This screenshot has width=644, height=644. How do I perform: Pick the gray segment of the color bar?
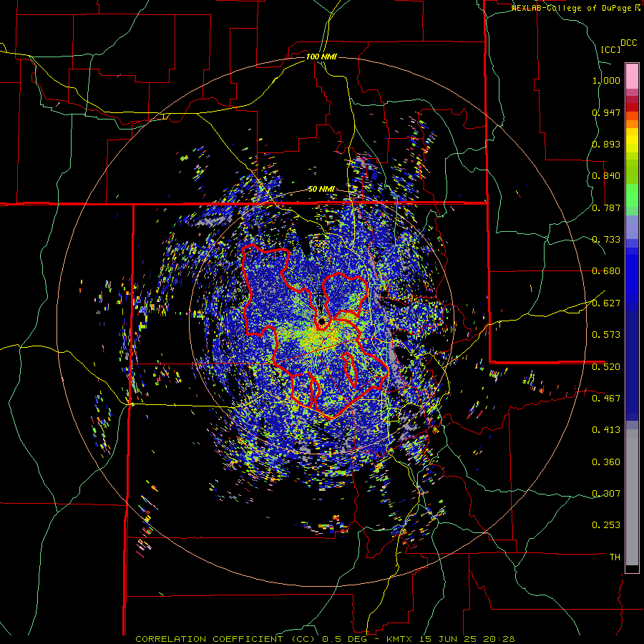click(632, 497)
